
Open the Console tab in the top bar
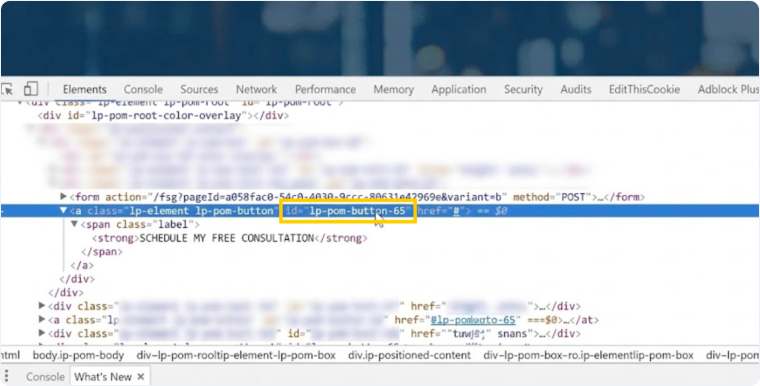pos(143,90)
